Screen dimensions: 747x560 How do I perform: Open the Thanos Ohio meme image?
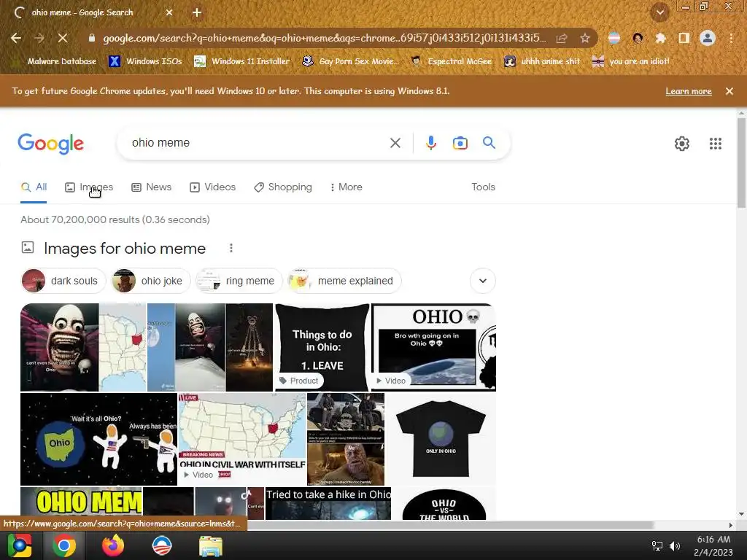pyautogui.click(x=346, y=439)
